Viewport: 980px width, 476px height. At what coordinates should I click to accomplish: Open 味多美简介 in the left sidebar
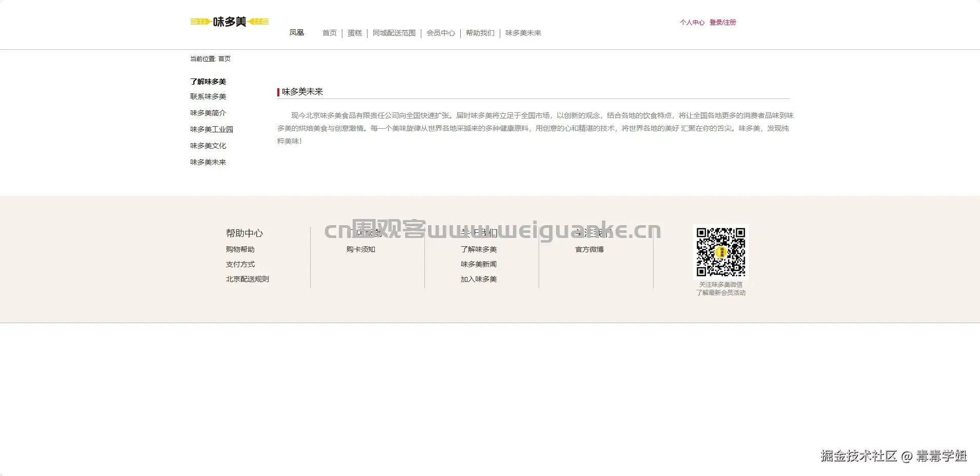tap(208, 113)
